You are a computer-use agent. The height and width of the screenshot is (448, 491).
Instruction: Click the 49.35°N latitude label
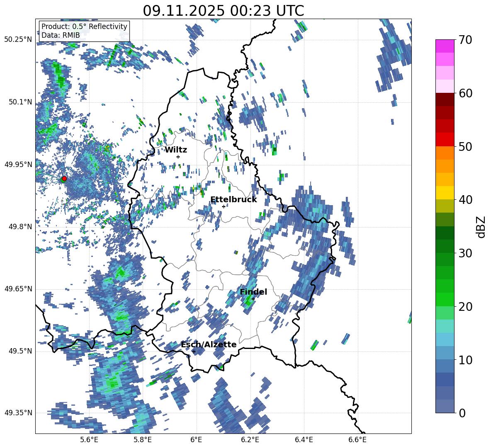click(x=18, y=413)
